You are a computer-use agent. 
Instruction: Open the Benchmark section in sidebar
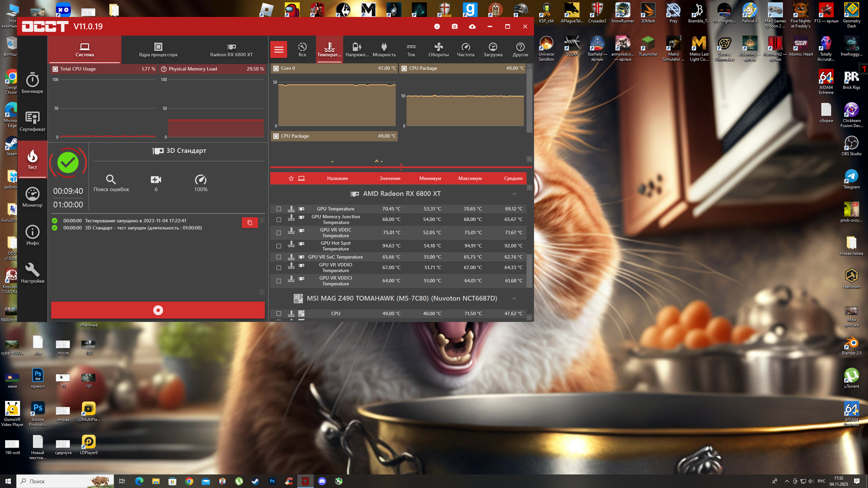[32, 83]
